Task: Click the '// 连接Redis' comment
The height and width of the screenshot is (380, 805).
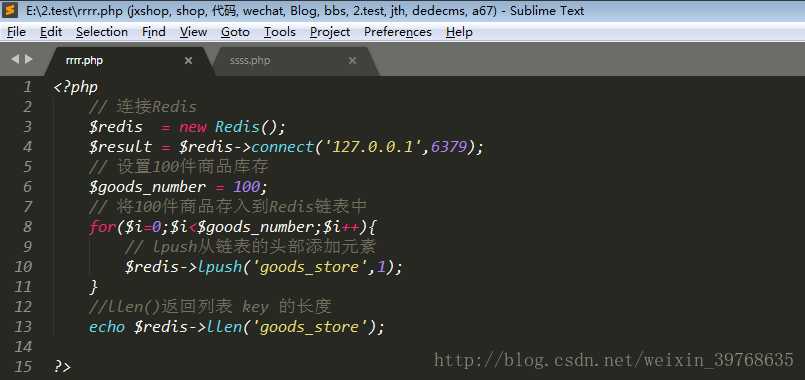Action: pos(143,107)
